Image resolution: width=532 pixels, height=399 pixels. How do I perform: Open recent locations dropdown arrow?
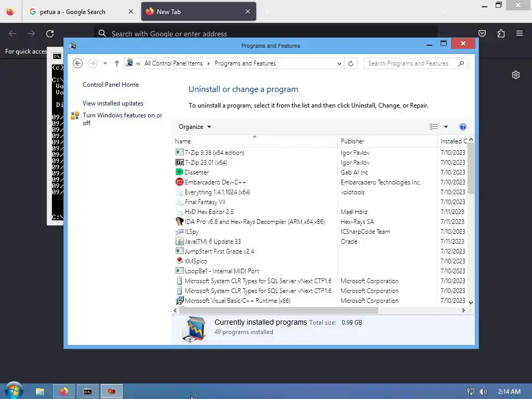coord(105,63)
